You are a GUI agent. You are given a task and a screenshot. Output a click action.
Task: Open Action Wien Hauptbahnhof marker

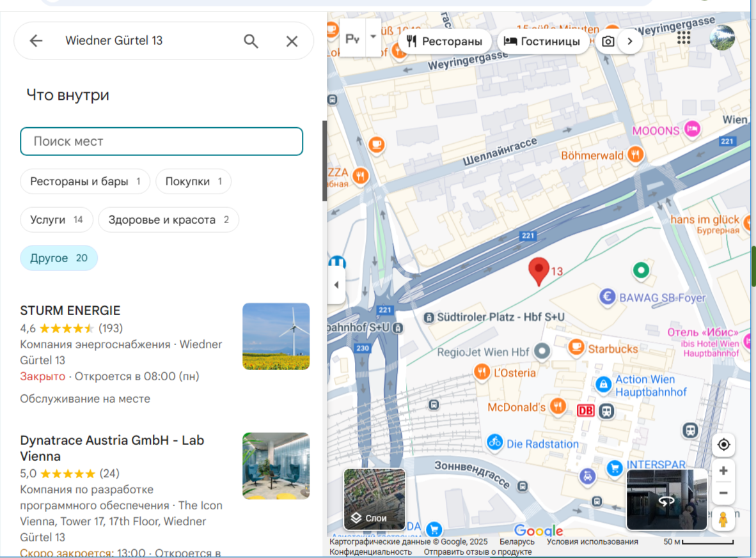[x=602, y=384]
